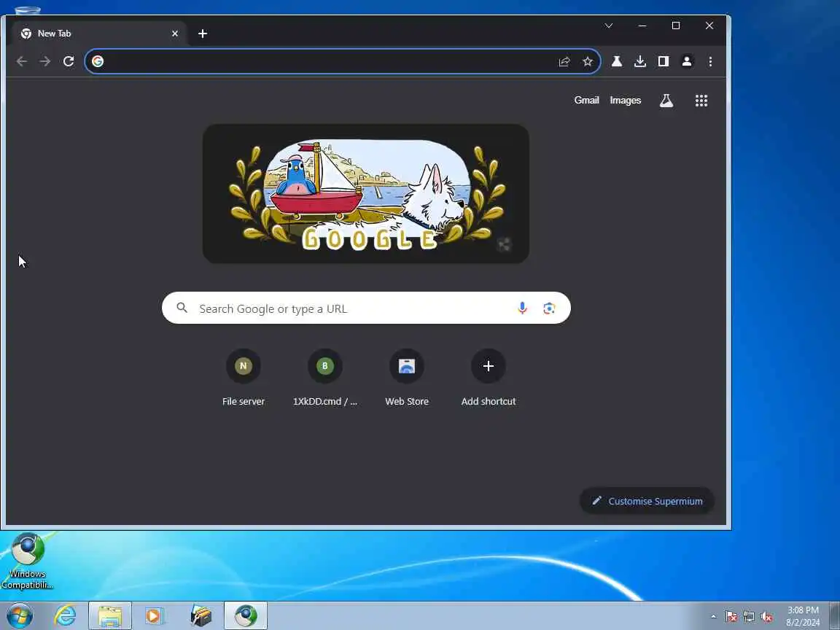The image size is (840, 630).
Task: Open Windows Compatibili... desktop shortcut
Action: point(27,561)
